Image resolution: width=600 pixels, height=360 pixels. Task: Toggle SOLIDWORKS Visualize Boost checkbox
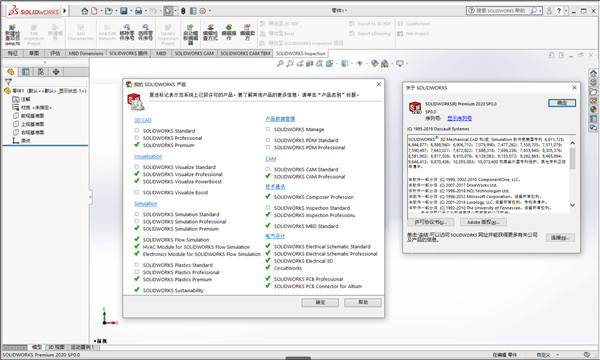[x=137, y=192]
